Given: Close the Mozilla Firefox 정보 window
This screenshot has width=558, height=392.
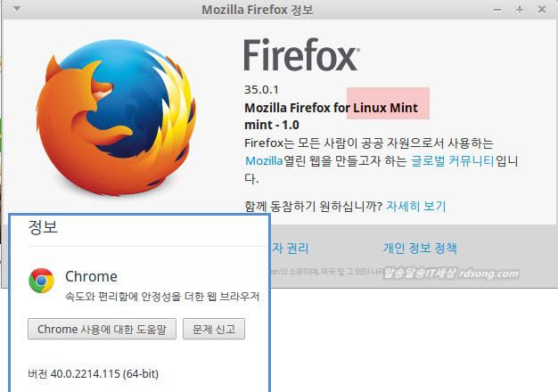Looking at the screenshot, I should (x=541, y=10).
